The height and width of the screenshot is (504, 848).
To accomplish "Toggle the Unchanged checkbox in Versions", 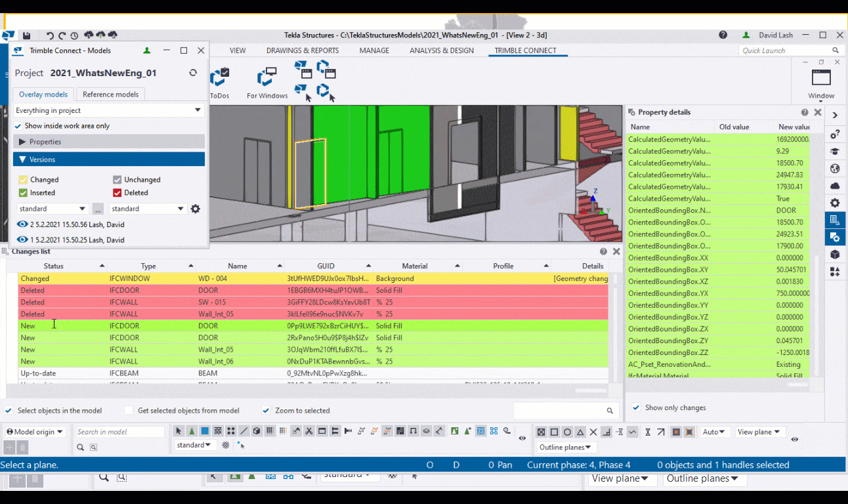I will [117, 179].
